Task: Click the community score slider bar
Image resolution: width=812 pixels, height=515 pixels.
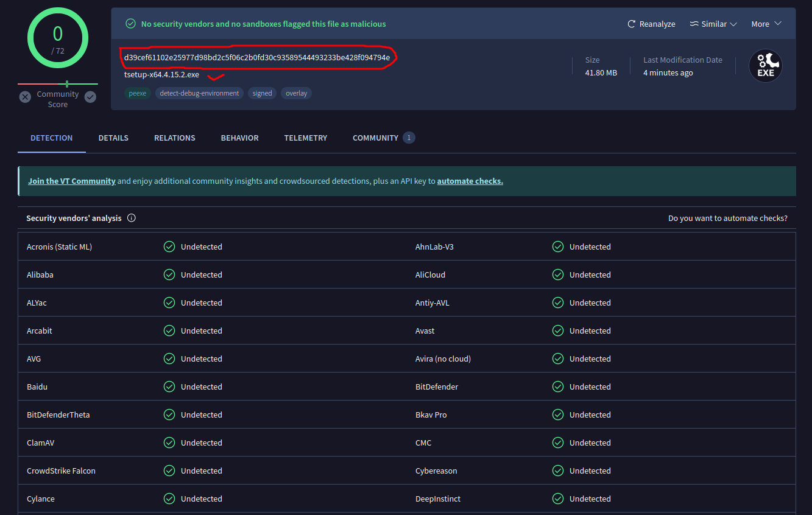Action: pyautogui.click(x=58, y=83)
